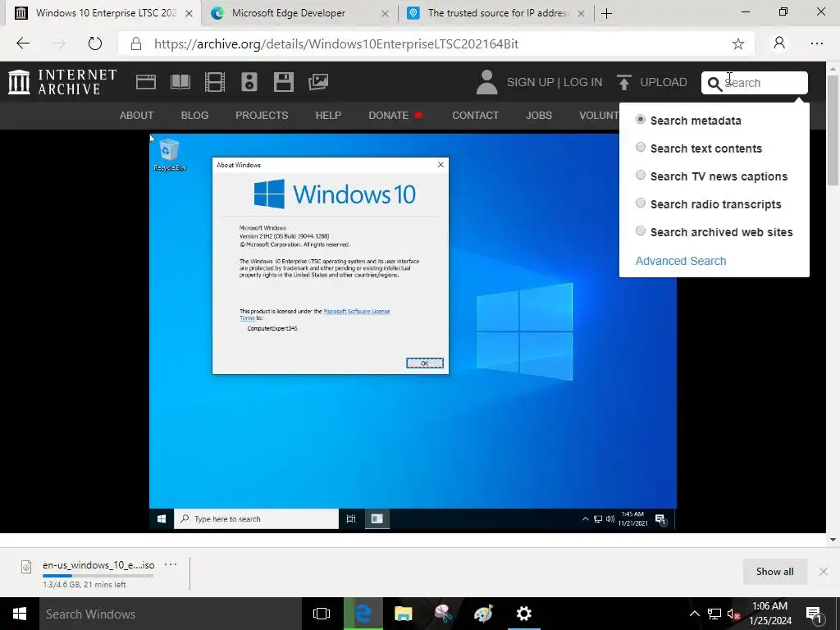Open Settings gear on taskbar
Image resolution: width=840 pixels, height=630 pixels.
point(523,614)
